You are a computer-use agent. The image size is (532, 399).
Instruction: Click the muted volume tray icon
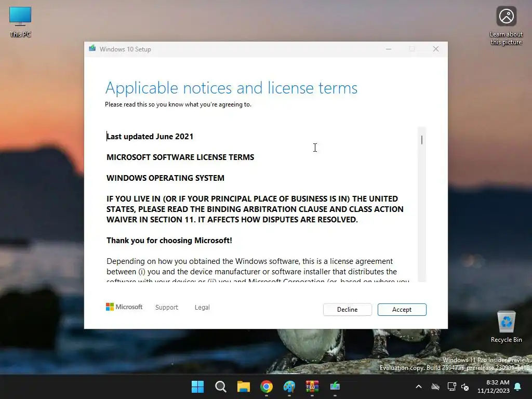pos(465,387)
